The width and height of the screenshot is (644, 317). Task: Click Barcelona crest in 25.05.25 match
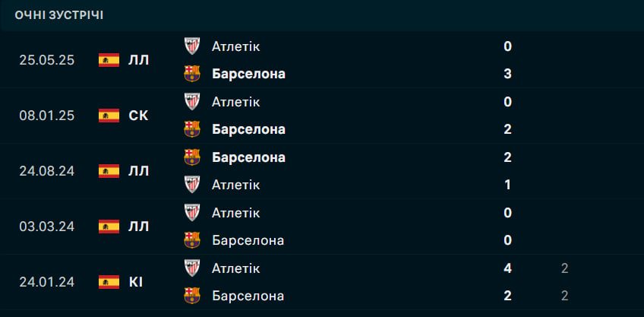tap(193, 74)
